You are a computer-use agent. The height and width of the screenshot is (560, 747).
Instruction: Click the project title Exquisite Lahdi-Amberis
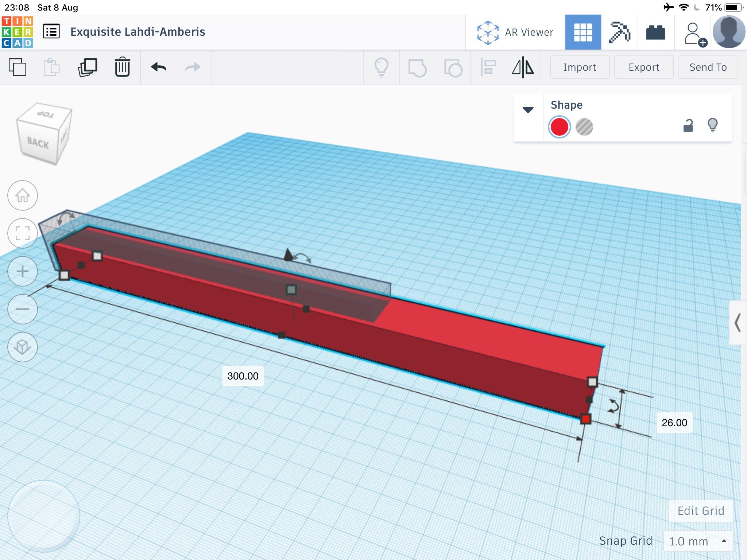click(138, 32)
